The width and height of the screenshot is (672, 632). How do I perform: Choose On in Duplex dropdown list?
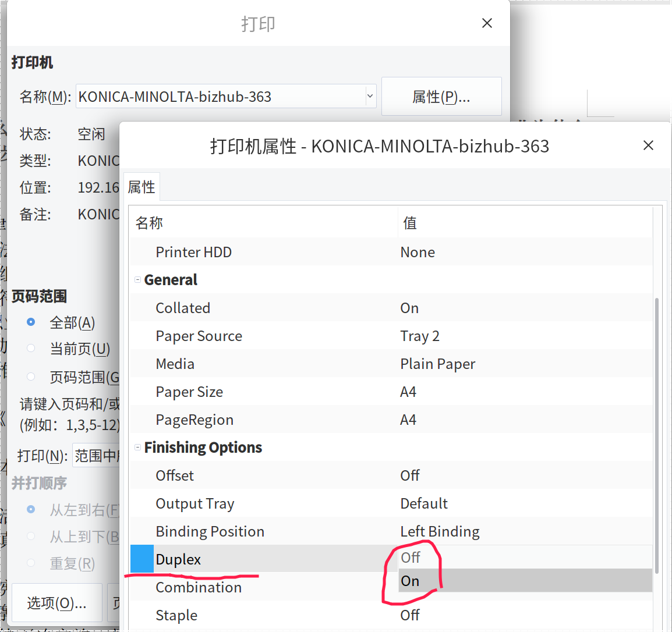point(525,581)
